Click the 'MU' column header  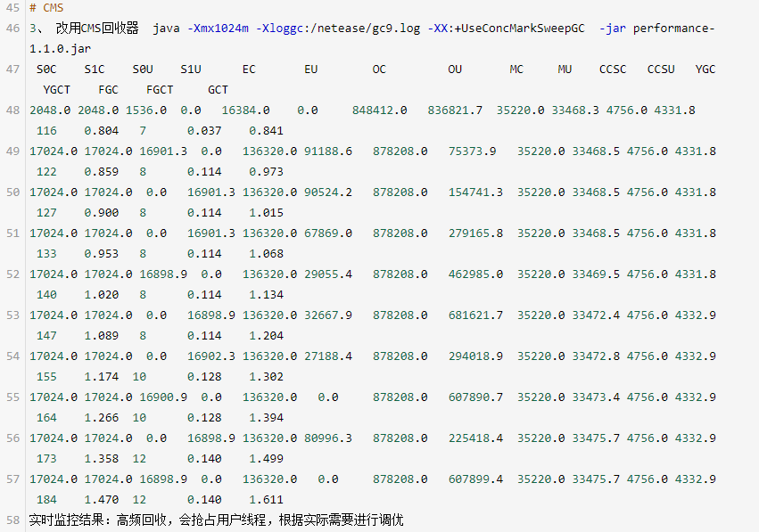pos(565,70)
